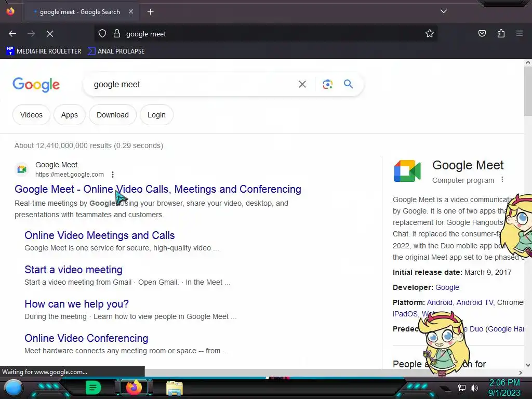Click the vertical scrollbar up arrow

point(528,62)
